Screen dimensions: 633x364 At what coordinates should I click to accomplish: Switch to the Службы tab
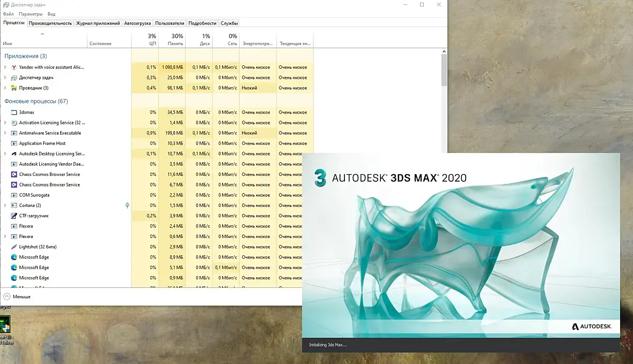click(x=229, y=24)
